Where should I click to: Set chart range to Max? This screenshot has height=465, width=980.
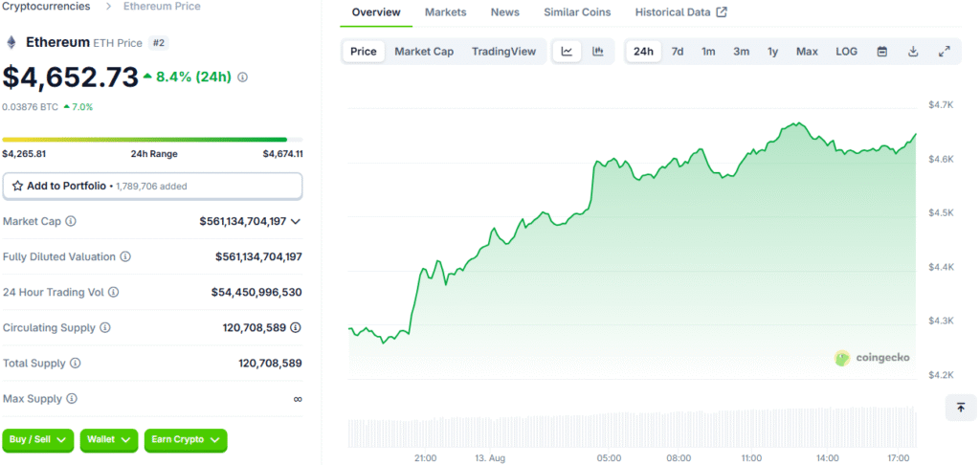coord(807,52)
